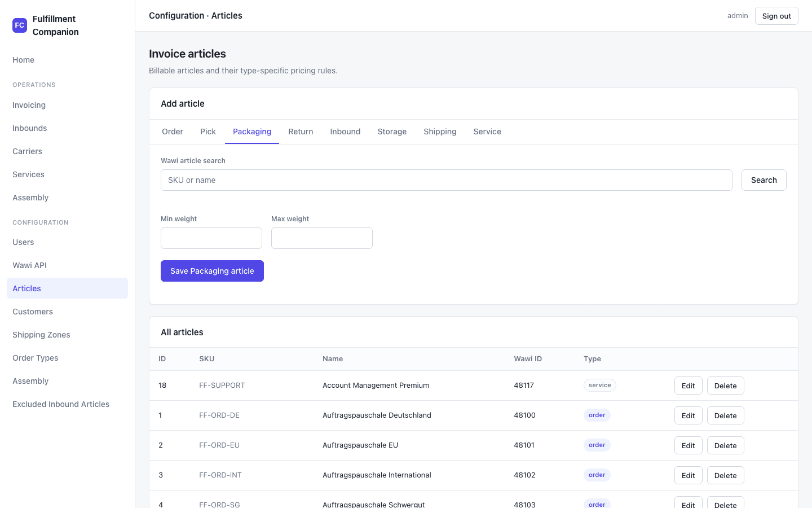Open Shipping Zones page
812x508 pixels.
tap(67, 335)
